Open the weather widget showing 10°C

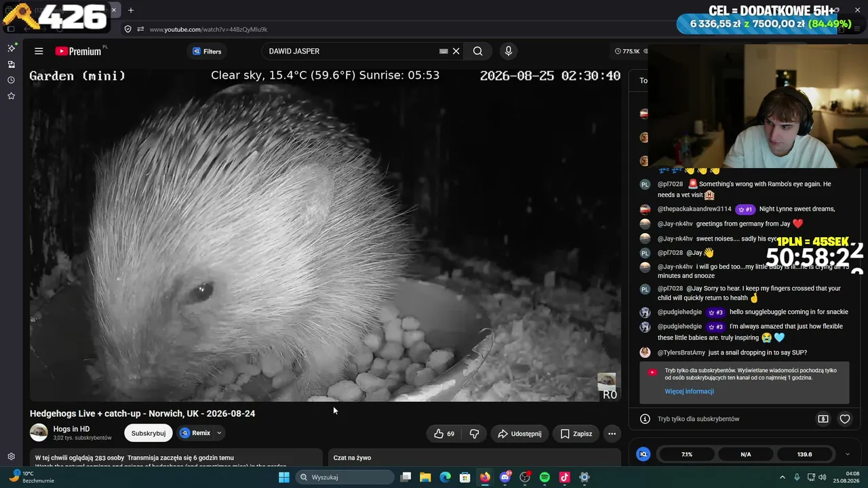(x=32, y=477)
